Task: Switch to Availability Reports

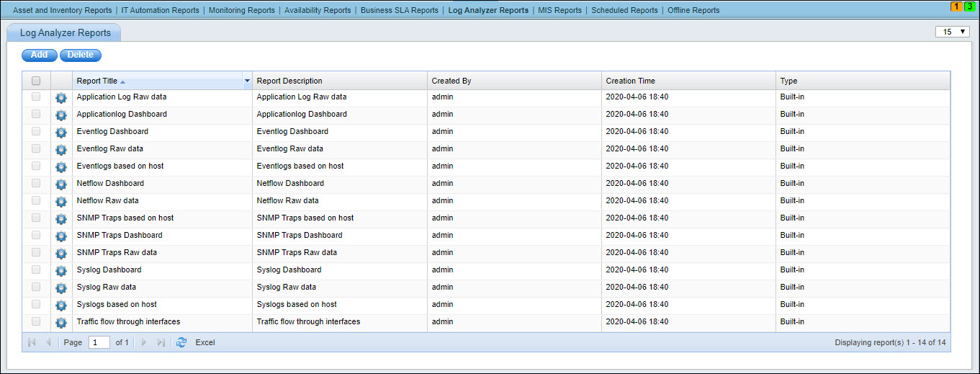Action: (318, 10)
